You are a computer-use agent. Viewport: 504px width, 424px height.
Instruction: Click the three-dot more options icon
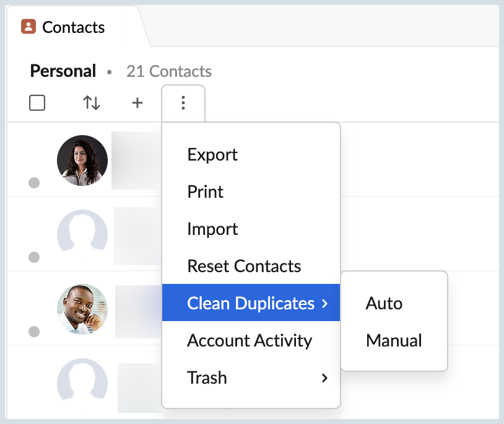183,103
